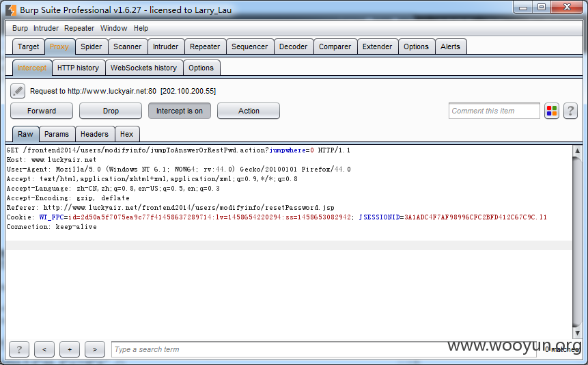Open the main Options tab
The width and height of the screenshot is (588, 365).
coord(417,46)
